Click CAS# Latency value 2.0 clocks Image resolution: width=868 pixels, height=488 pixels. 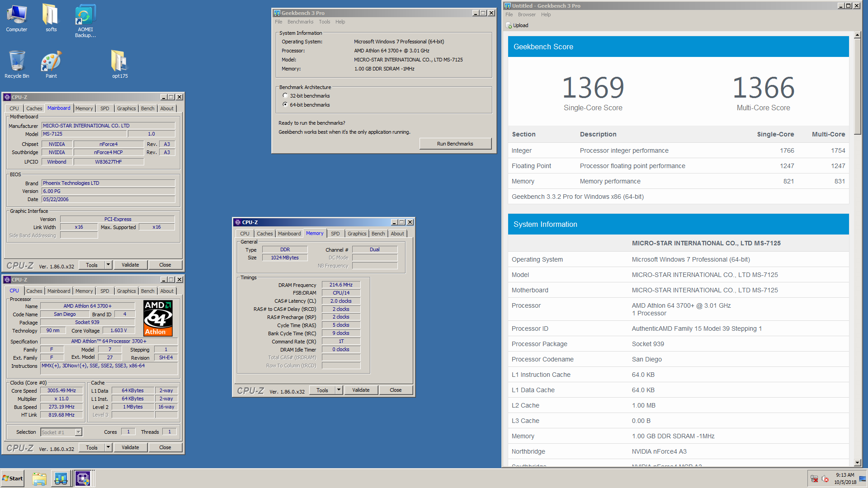click(341, 301)
